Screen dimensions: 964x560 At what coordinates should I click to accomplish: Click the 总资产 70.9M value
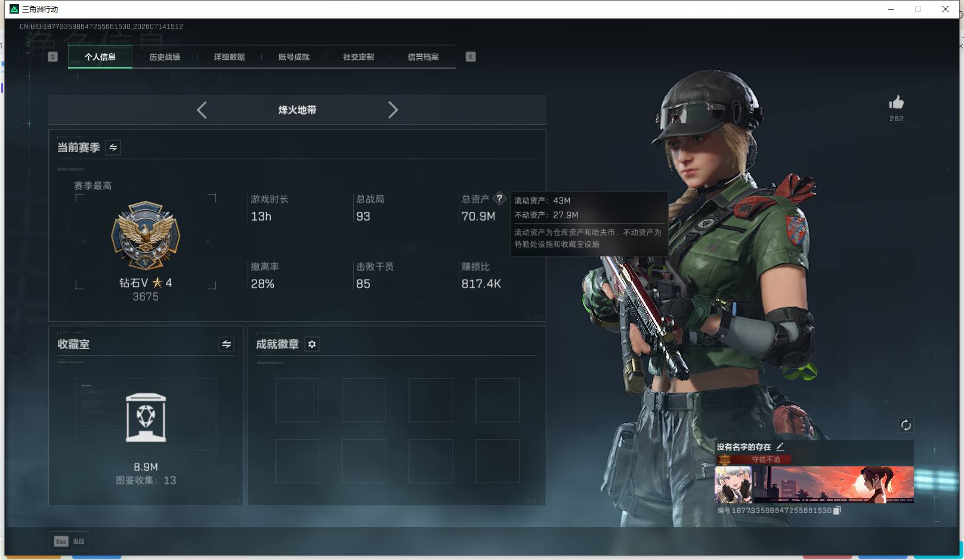[x=478, y=216]
